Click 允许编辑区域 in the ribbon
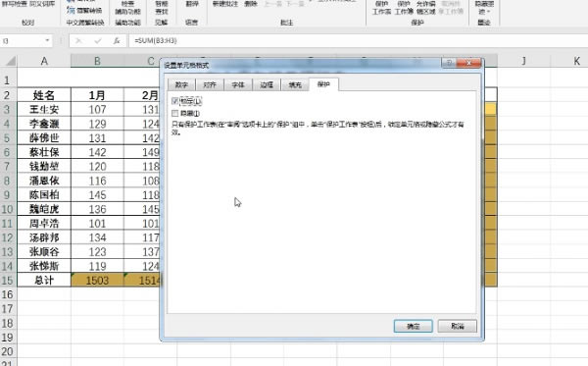The height and width of the screenshot is (366, 588). click(x=426, y=8)
